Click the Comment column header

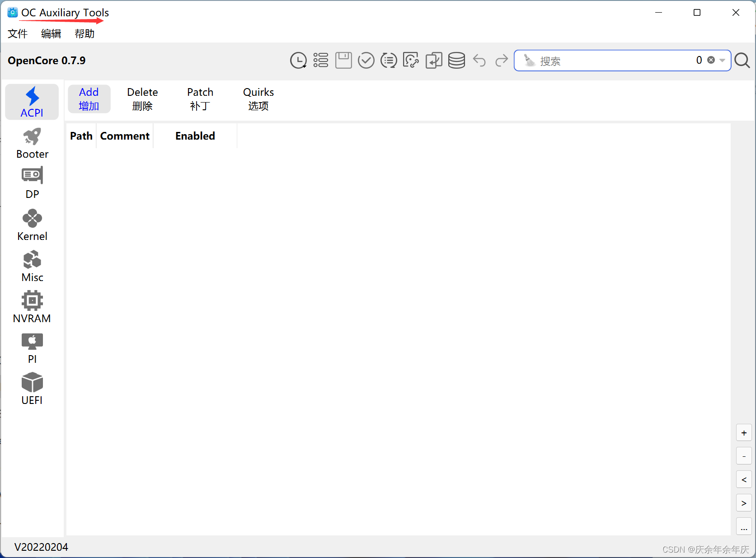125,136
